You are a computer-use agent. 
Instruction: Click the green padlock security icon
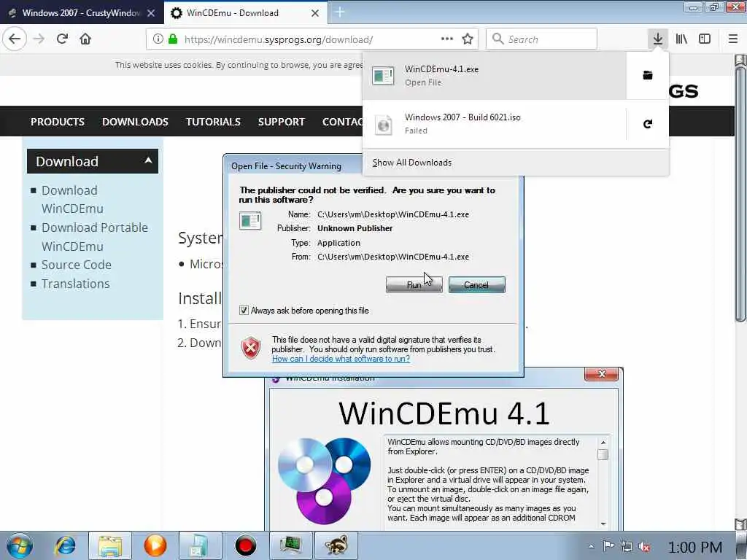pos(173,39)
